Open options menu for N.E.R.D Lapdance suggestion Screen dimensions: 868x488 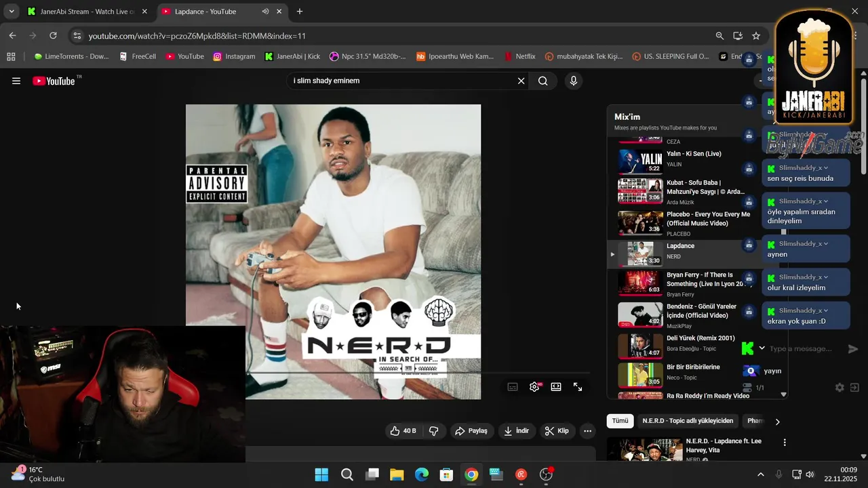[x=785, y=443]
